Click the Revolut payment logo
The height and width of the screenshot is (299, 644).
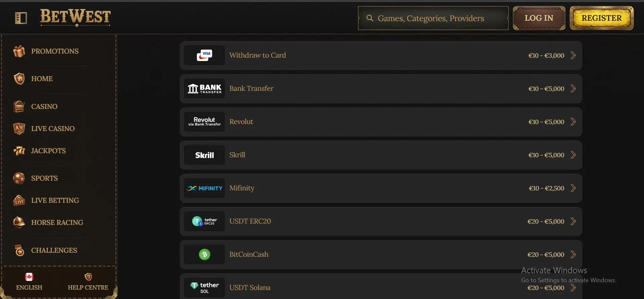point(204,122)
